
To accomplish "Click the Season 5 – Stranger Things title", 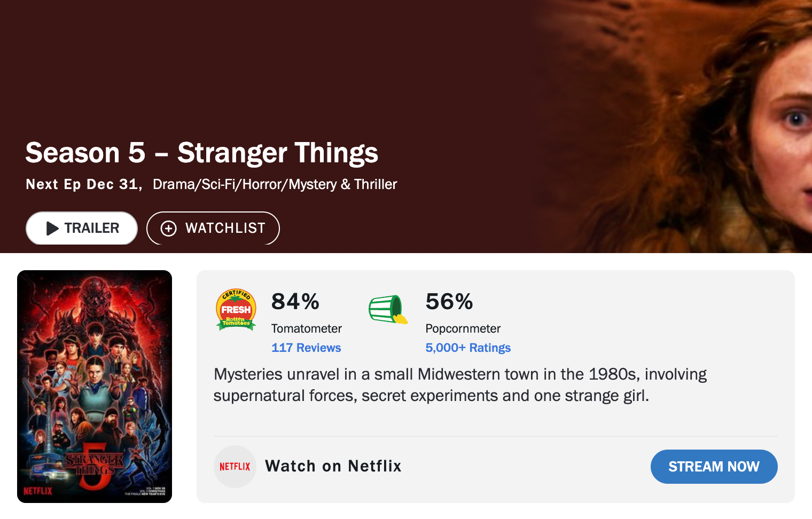I will [x=202, y=153].
